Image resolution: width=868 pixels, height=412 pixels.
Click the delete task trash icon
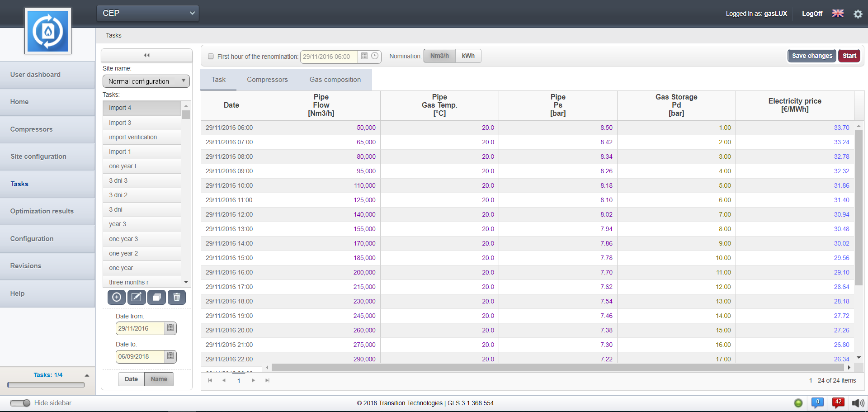click(x=177, y=297)
